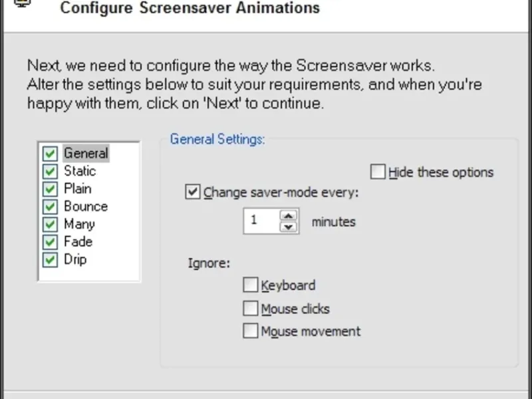Select Static in the settings list
The image size is (532, 399).
tap(80, 172)
